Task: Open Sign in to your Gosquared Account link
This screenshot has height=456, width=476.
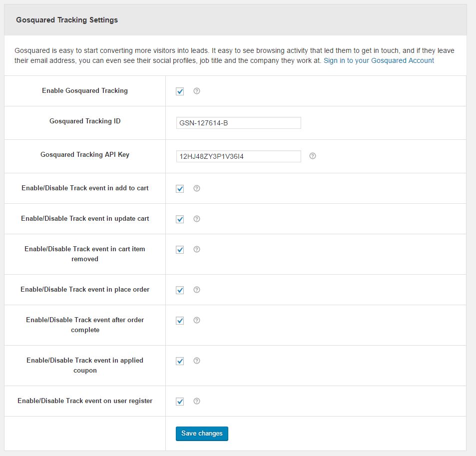Action: pos(379,60)
